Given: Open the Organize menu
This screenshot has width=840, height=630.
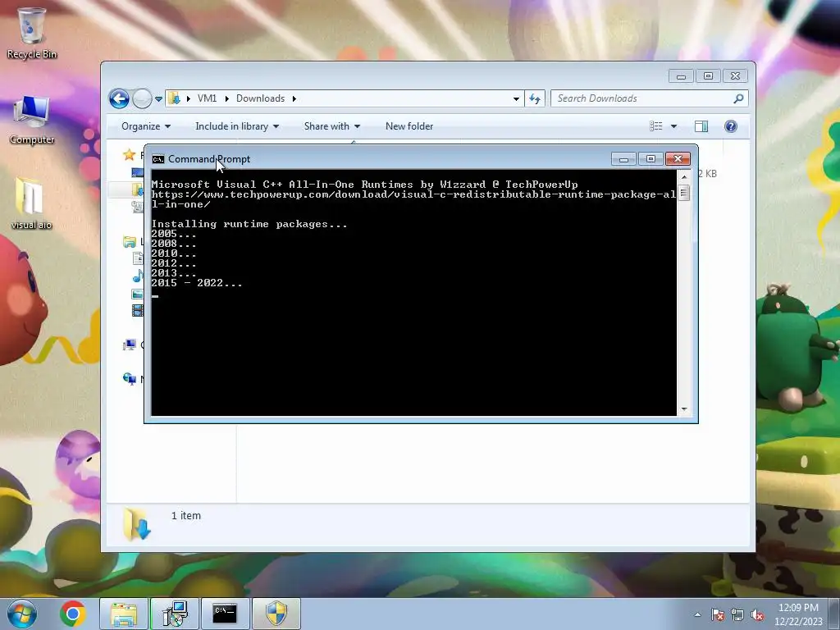Looking at the screenshot, I should [x=146, y=126].
